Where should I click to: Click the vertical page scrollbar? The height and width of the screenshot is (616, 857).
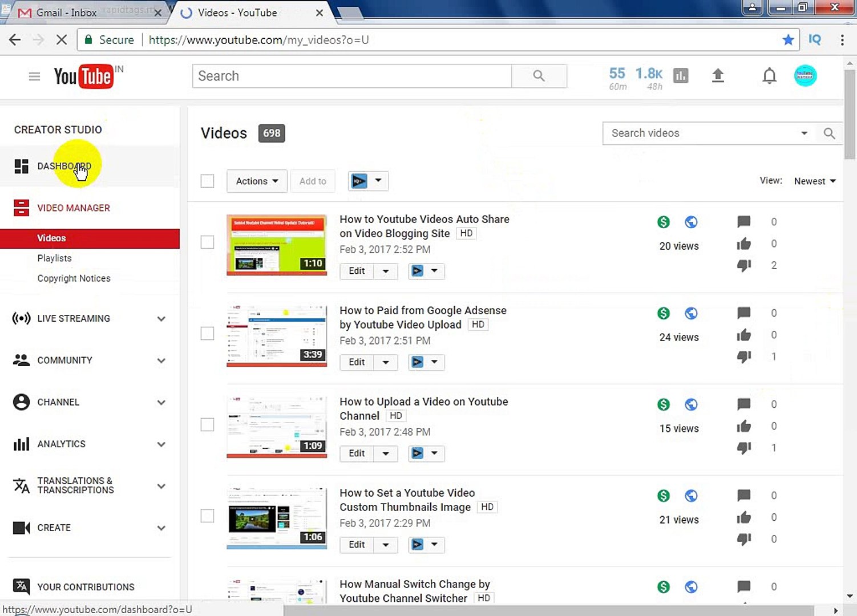[850, 114]
